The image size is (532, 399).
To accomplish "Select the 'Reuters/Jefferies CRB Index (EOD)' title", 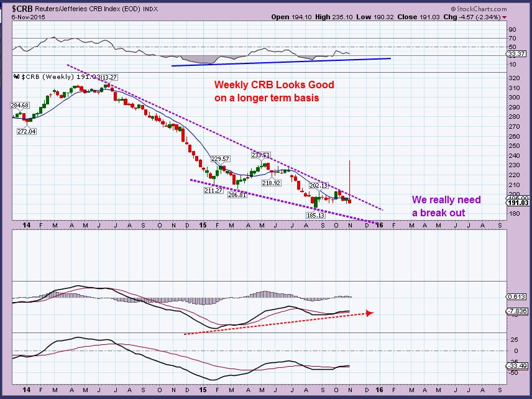I will [88, 9].
